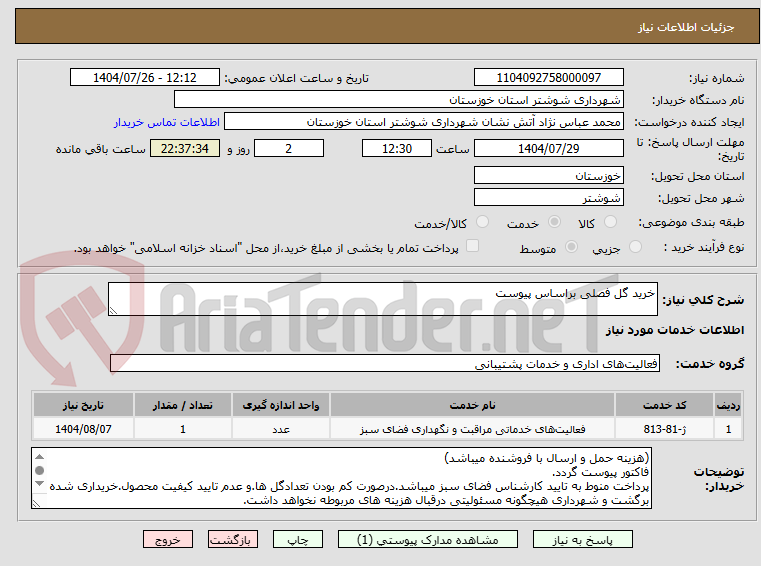Select the متوسط purchase type radio
Viewport: 761px width, 566px height.
pyautogui.click(x=571, y=247)
